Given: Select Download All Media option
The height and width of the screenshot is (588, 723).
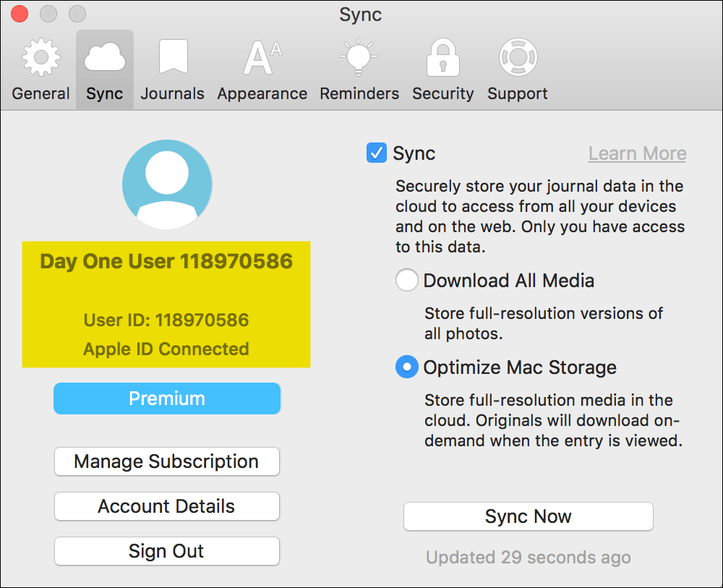Looking at the screenshot, I should tap(407, 281).
